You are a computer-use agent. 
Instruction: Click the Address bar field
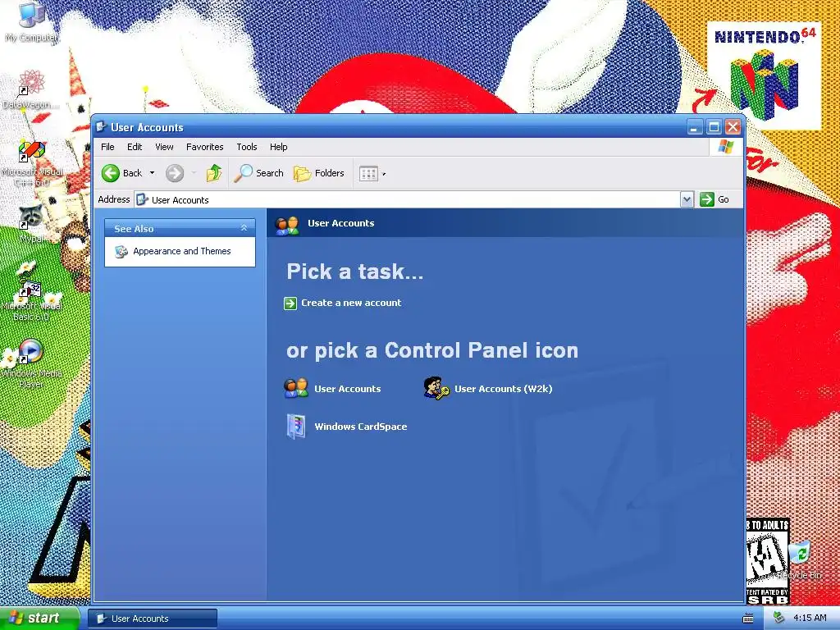[407, 200]
